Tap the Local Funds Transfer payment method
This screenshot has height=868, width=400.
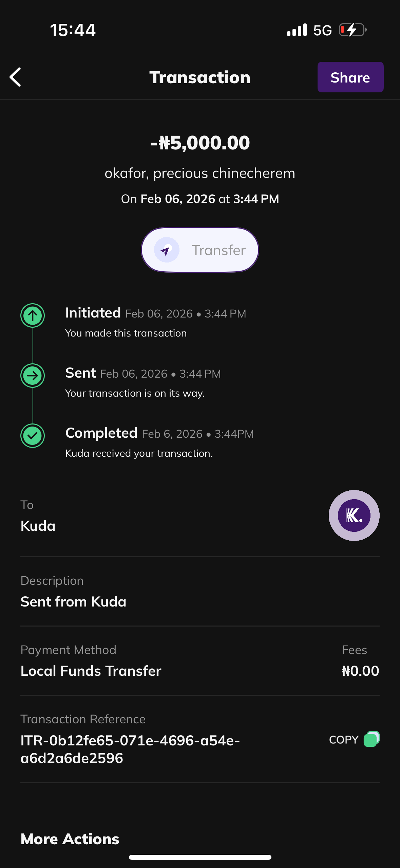(x=91, y=671)
